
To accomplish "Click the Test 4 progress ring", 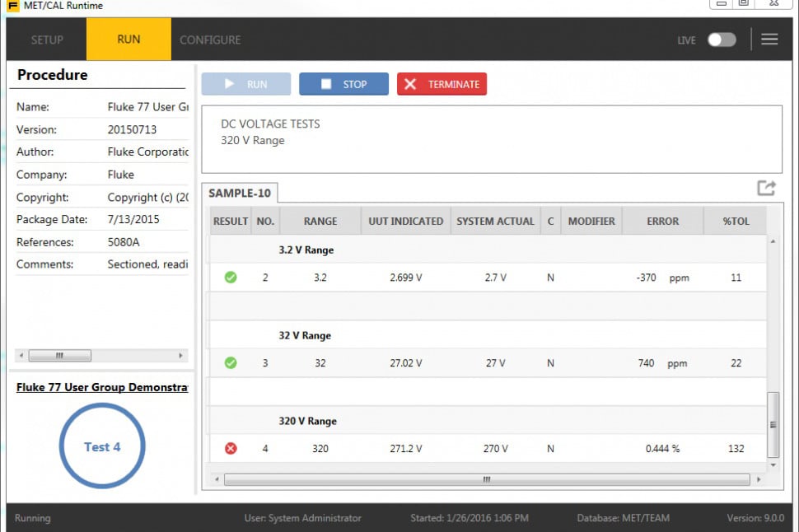I will pos(102,447).
